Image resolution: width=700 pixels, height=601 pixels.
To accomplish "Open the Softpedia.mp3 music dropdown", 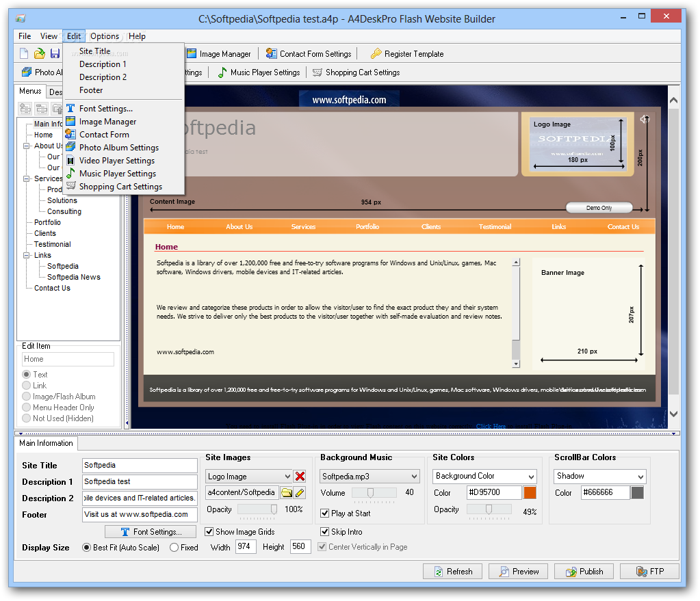I will pyautogui.click(x=370, y=477).
